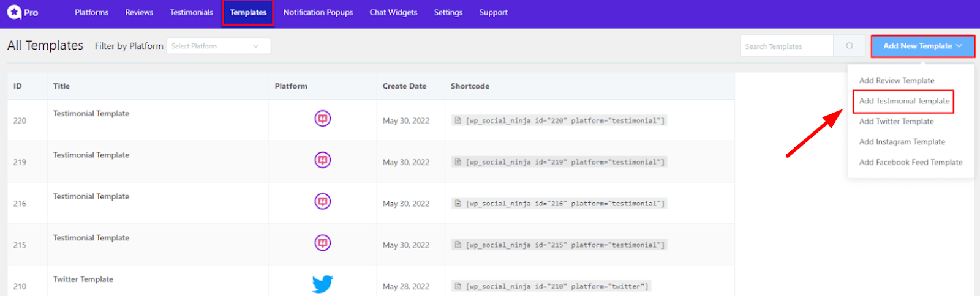Go to the Notification Popups tab
The width and height of the screenshot is (980, 296).
pyautogui.click(x=318, y=12)
